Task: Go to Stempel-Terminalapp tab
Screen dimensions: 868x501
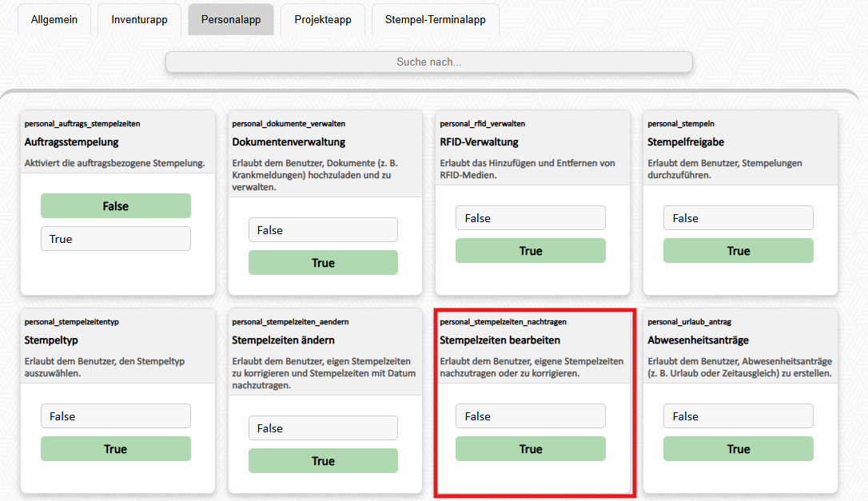Action: coord(436,20)
